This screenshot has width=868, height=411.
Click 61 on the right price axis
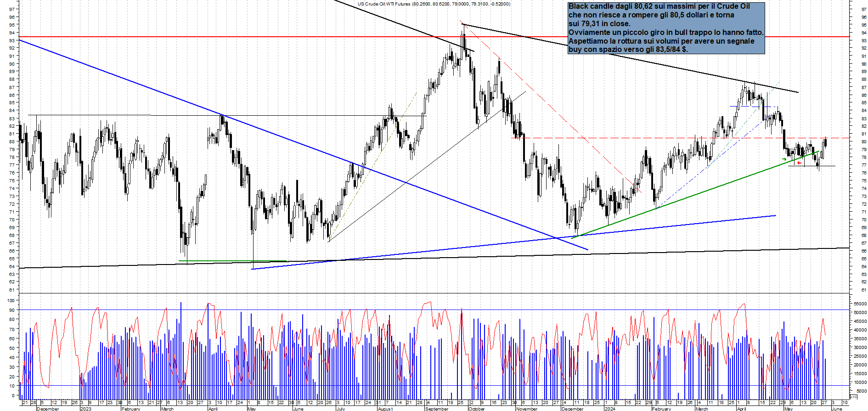tap(864, 290)
